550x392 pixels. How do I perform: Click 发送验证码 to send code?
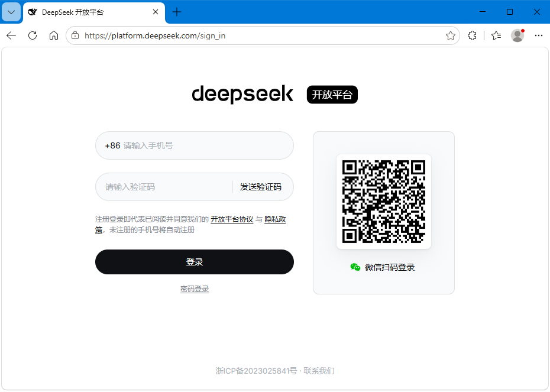[x=261, y=187]
